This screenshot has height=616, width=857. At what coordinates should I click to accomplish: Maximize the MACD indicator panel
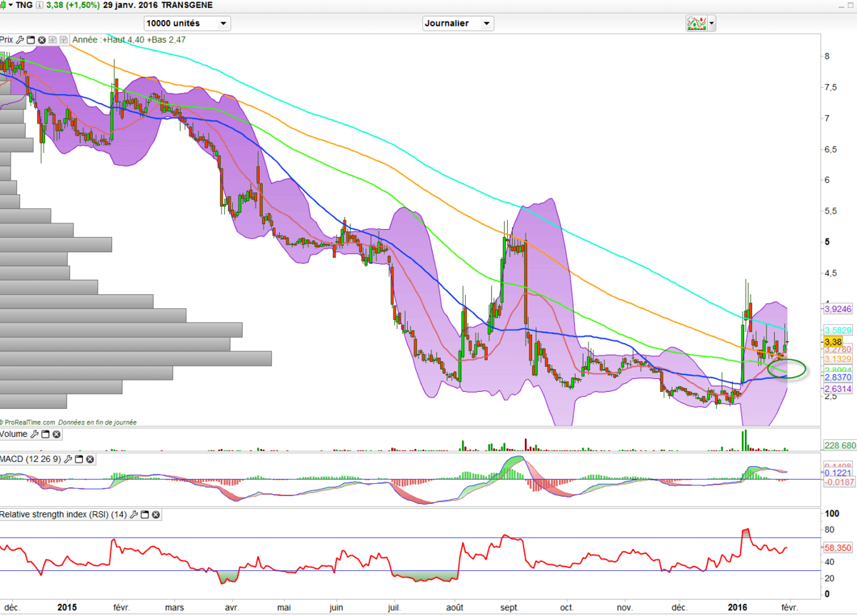[79, 460]
